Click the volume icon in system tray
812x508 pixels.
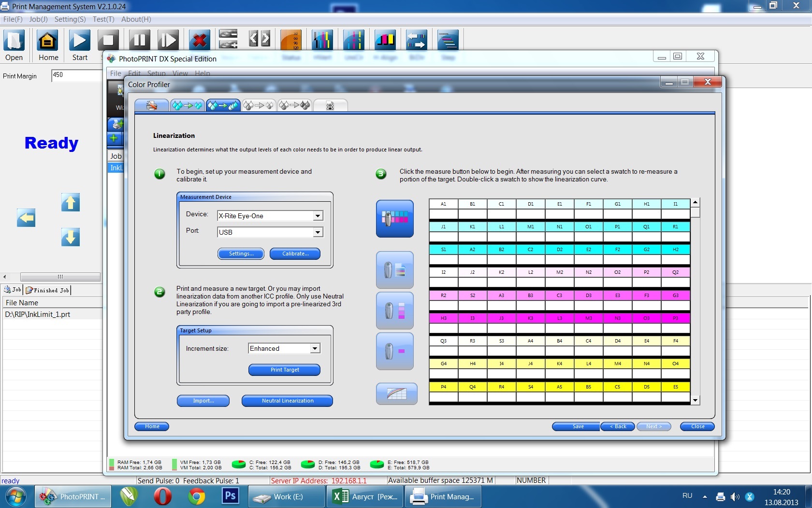735,496
